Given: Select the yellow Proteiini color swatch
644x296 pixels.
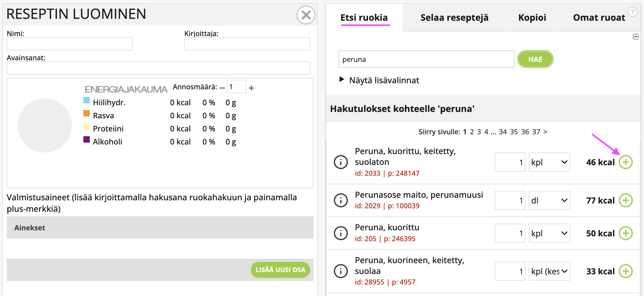Looking at the screenshot, I should [x=86, y=126].
